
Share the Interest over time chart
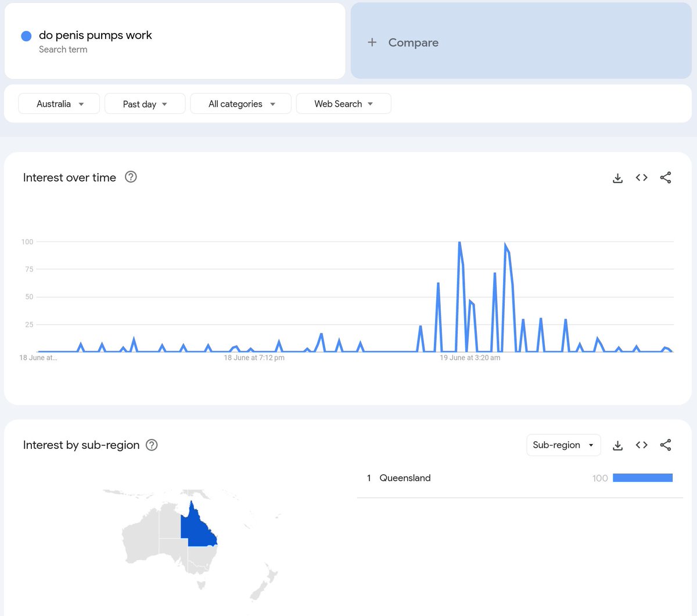coord(666,178)
